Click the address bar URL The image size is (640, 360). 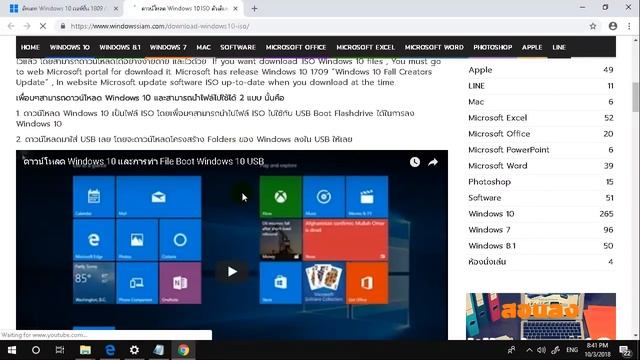click(160, 26)
